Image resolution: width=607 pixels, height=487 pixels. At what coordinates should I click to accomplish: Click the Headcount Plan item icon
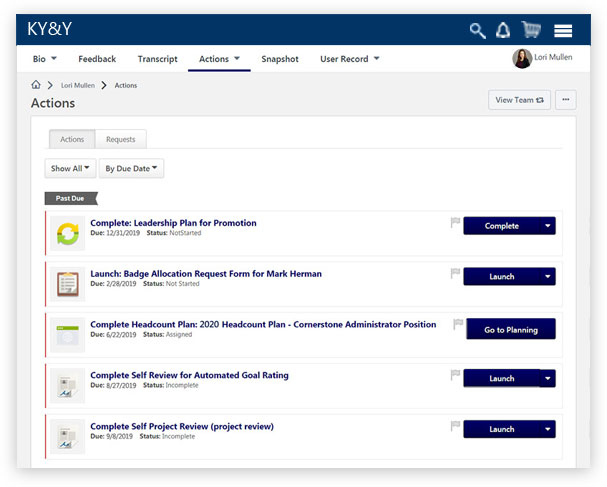coord(68,335)
